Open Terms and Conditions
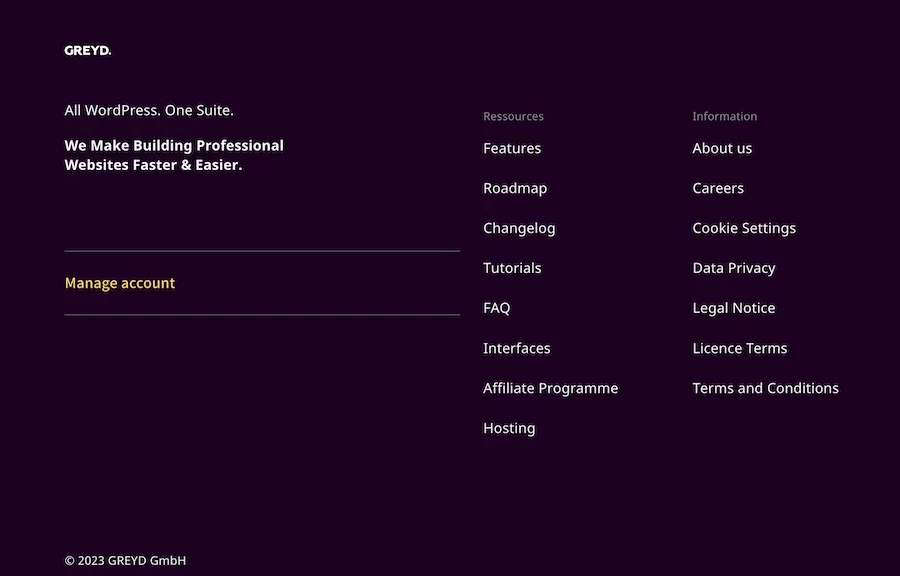The width and height of the screenshot is (900, 576). [766, 388]
